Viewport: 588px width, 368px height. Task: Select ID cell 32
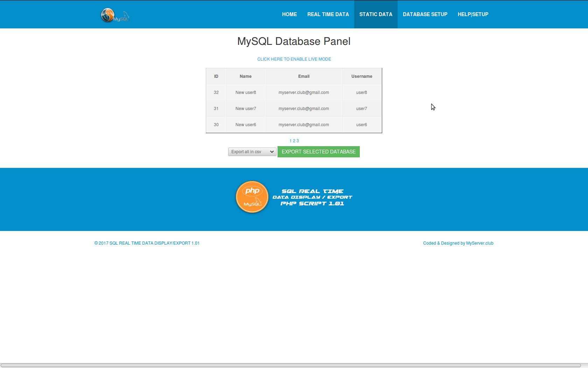pos(216,93)
